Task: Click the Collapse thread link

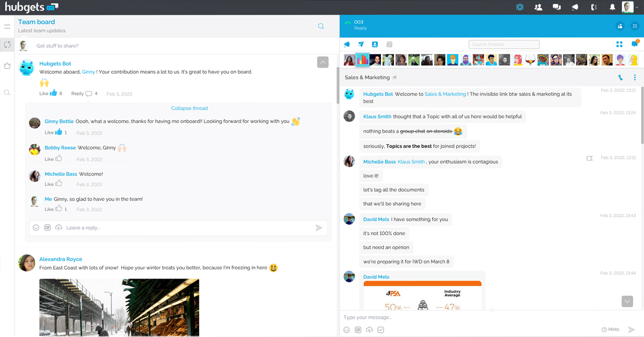Action: coord(189,108)
